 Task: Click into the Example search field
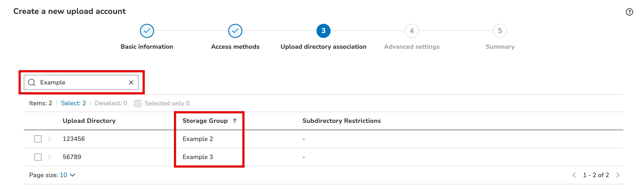pyautogui.click(x=83, y=82)
